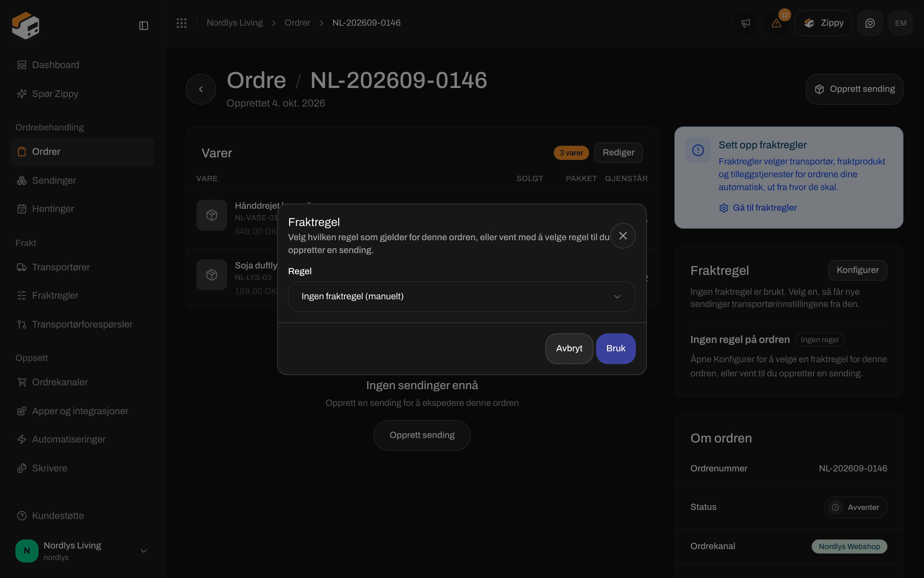Open Transportørforespørsler in the sidebar
Viewport: 924px width, 578px height.
coord(82,324)
